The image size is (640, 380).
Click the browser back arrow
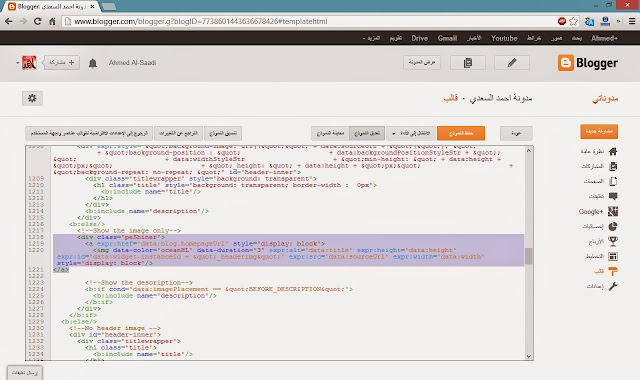click(9, 21)
